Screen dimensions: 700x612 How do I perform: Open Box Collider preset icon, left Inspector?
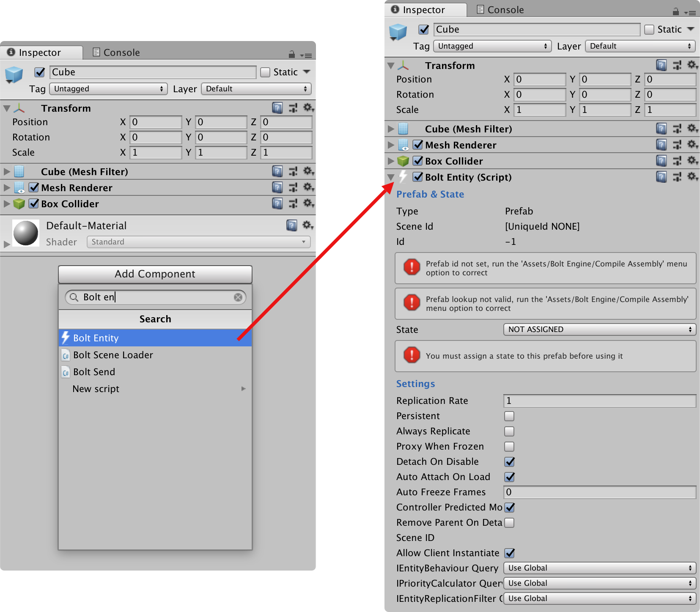293,203
